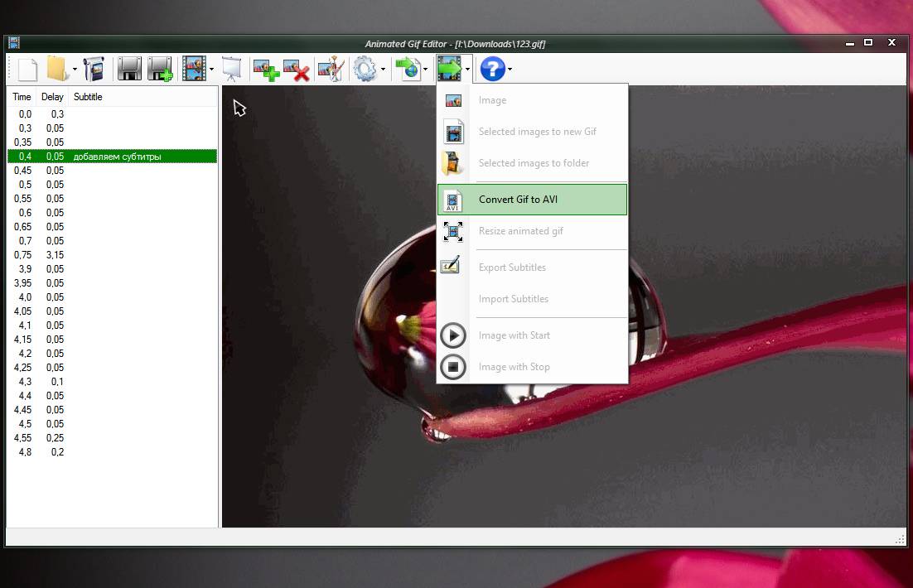Screen dimensions: 913x588
Task: Click the Delay column header
Action: coord(52,97)
